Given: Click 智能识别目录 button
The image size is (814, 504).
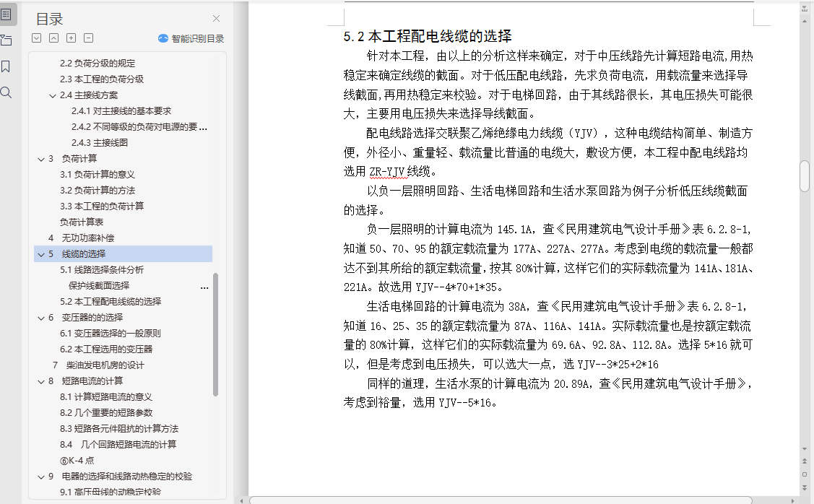Looking at the screenshot, I should [x=191, y=38].
